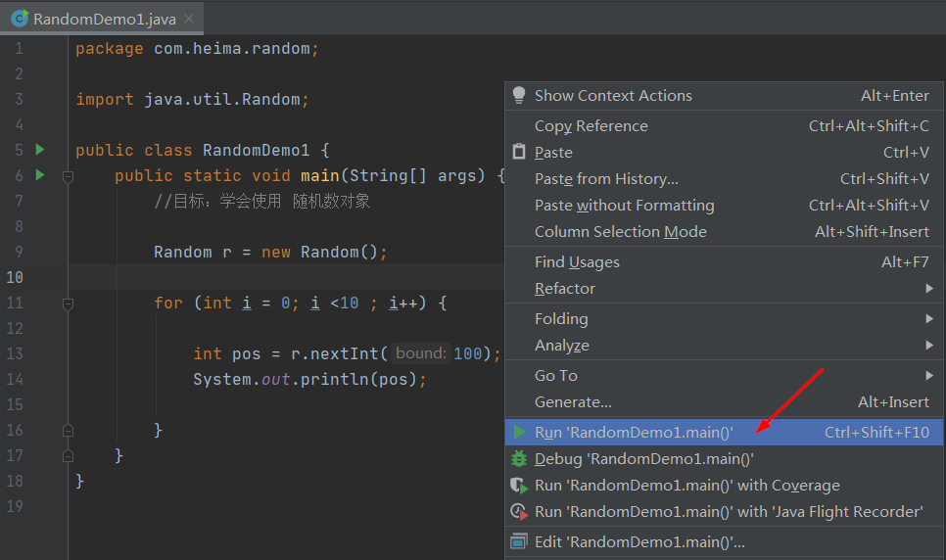This screenshot has height=560, width=946.
Task: Select Column Selection Mode from context menu
Action: [620, 232]
